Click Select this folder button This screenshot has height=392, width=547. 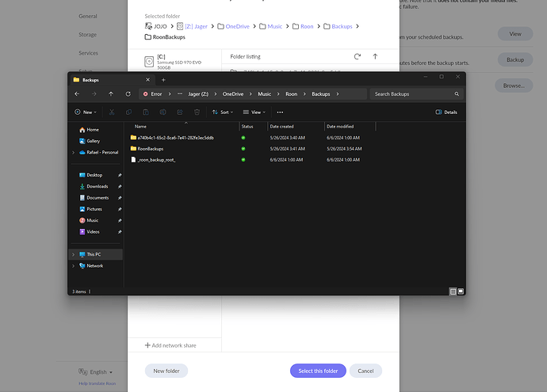318,371
